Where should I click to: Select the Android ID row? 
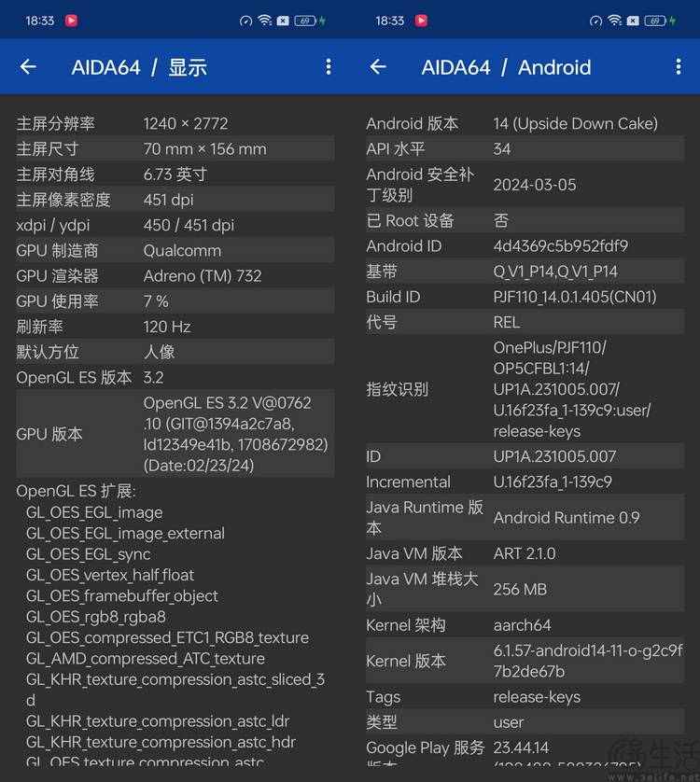click(525, 245)
